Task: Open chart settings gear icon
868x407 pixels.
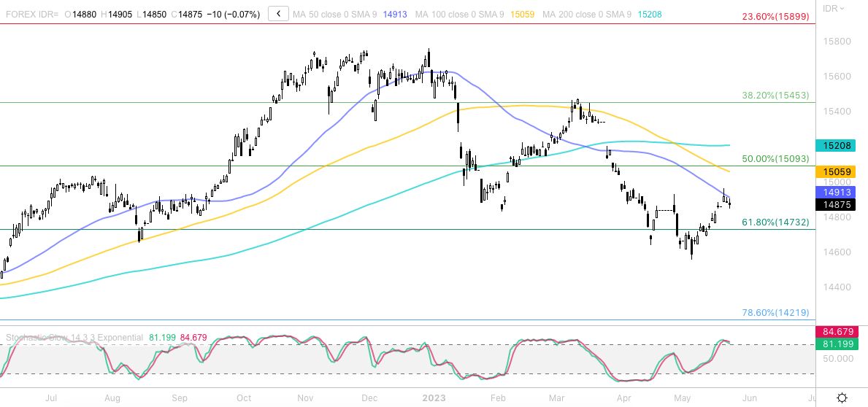Action: pos(842,398)
